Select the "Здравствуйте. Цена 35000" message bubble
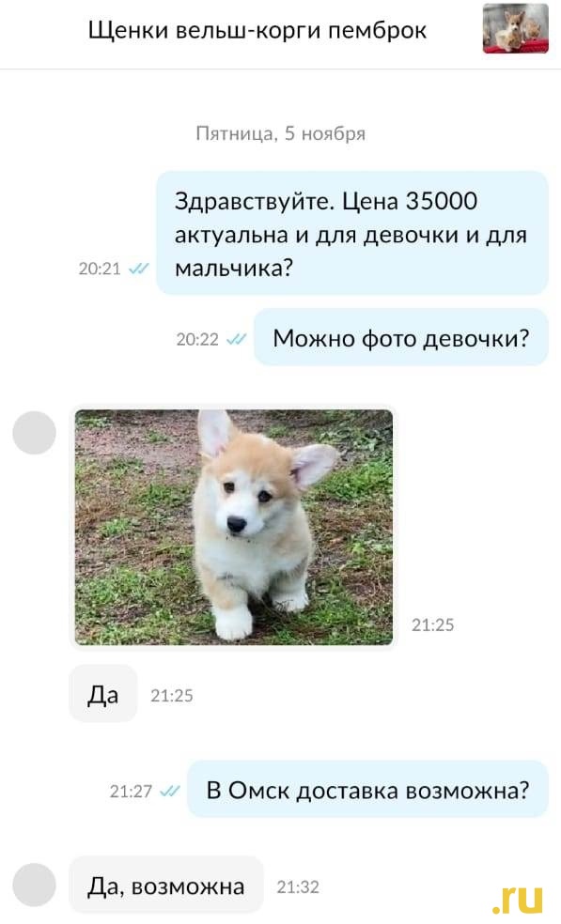561x924 pixels. pyautogui.click(x=352, y=234)
